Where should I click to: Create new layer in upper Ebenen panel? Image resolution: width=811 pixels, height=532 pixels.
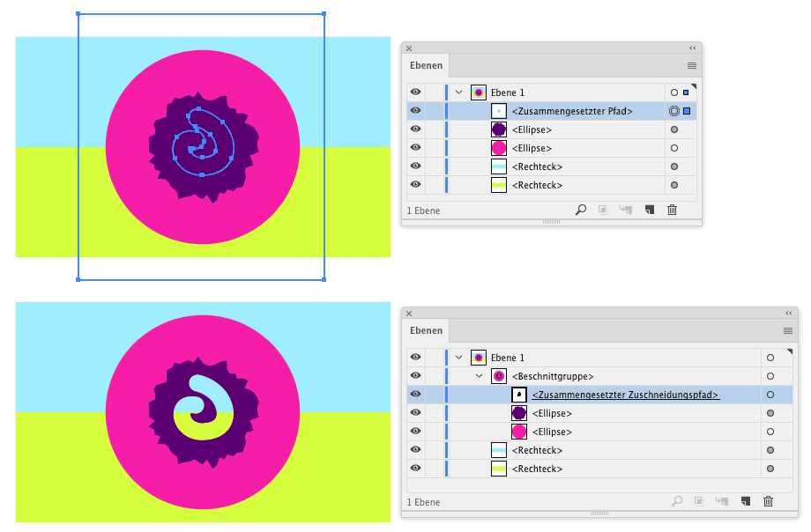click(x=650, y=210)
